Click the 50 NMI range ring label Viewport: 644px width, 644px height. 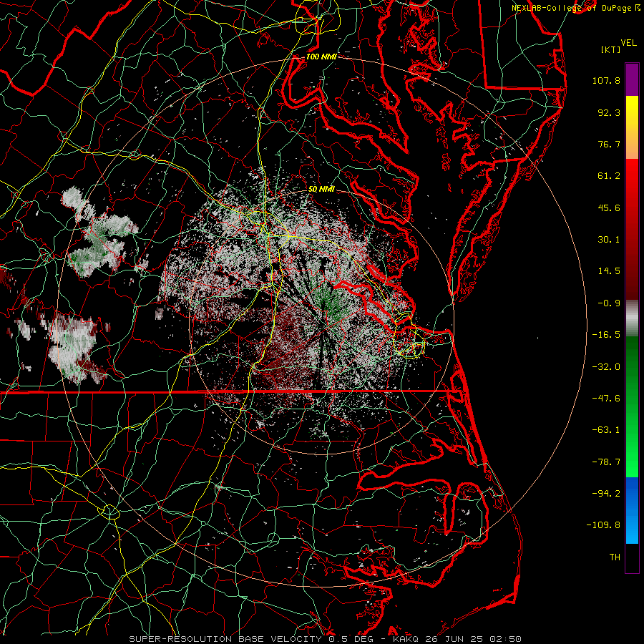coord(321,190)
